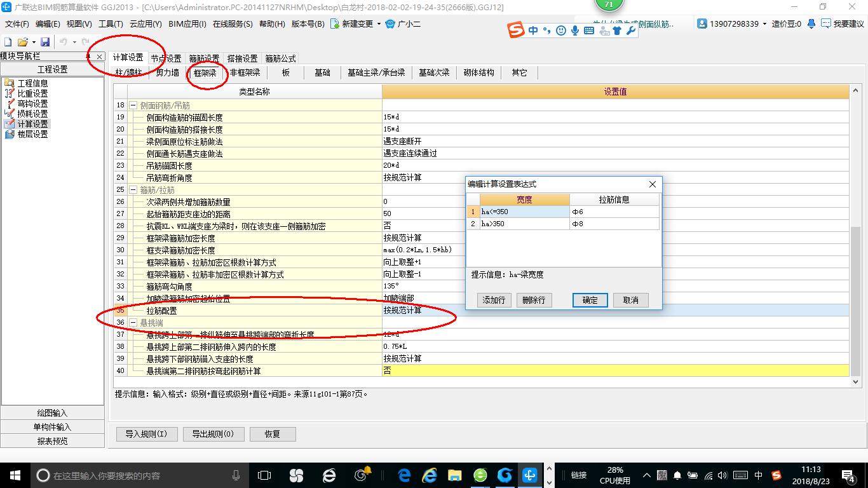Screen dimensions: 868x488
Task: Select the Φ8 拉筋信息 cell
Action: click(614, 224)
